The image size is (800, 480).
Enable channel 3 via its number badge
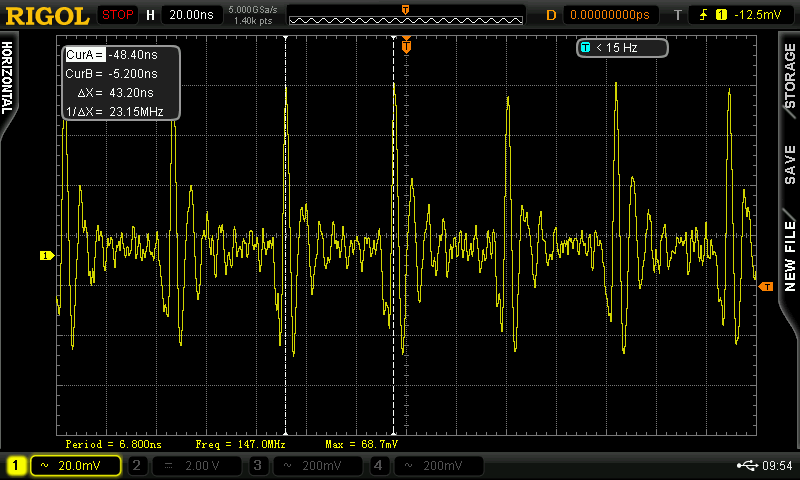[x=258, y=465]
